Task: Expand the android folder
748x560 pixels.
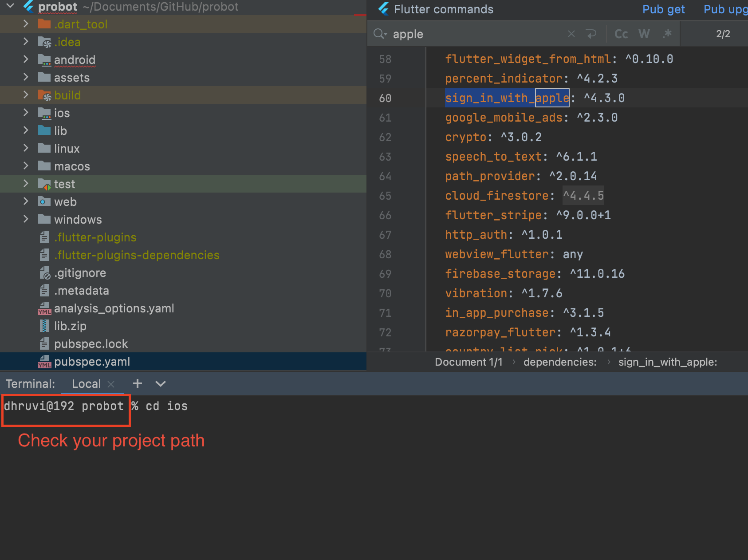Action: (x=26, y=59)
